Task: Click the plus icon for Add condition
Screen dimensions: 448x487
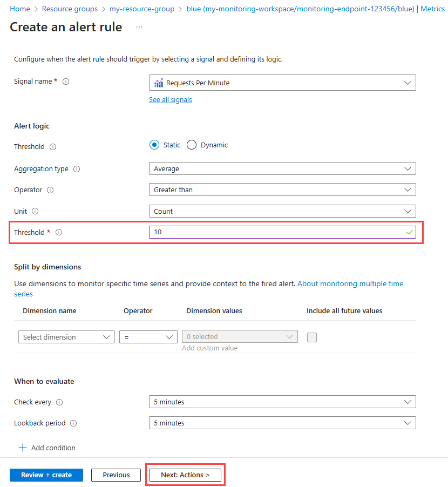Action: 23,448
